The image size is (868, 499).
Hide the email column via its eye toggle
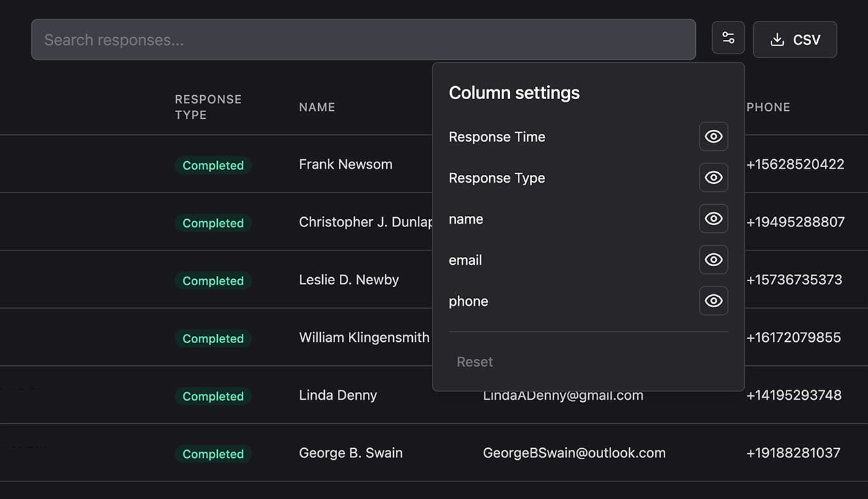pos(713,260)
